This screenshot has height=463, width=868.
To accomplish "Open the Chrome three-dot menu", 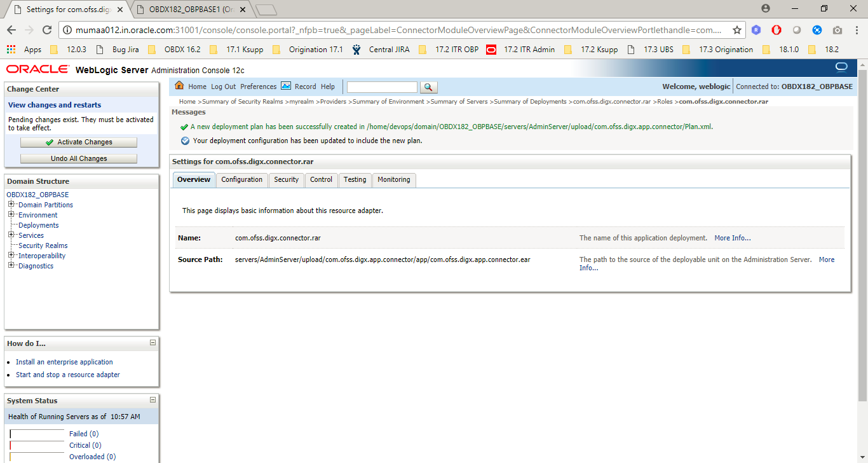I will (857, 30).
